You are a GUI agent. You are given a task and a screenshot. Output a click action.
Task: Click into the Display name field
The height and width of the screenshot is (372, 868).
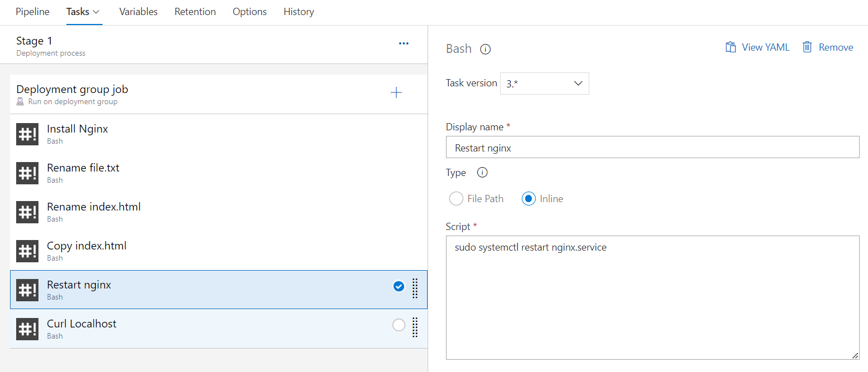[652, 148]
